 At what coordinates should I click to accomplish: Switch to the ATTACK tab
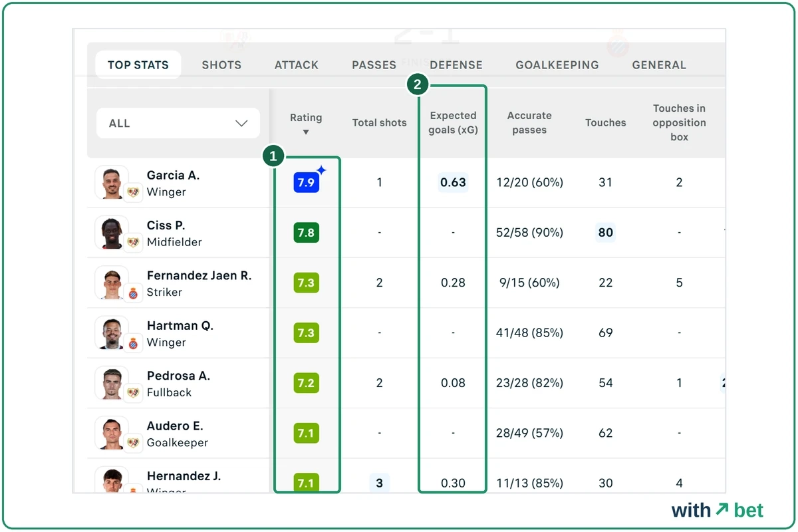point(297,65)
